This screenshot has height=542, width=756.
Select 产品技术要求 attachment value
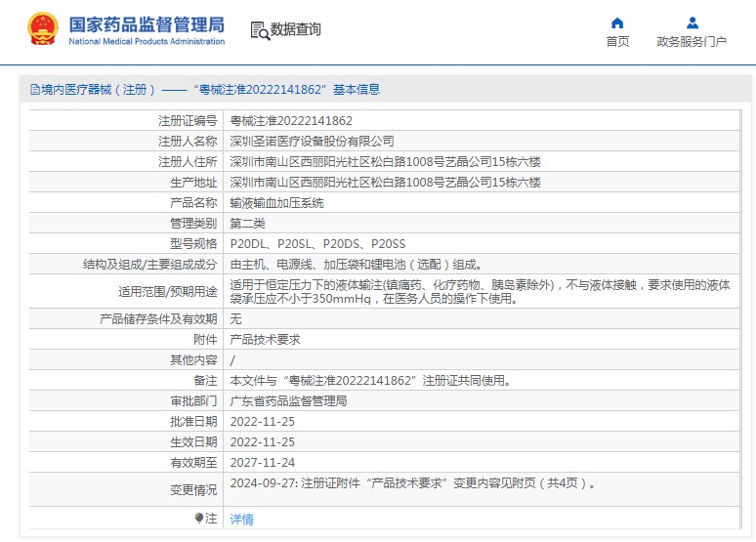pyautogui.click(x=265, y=340)
